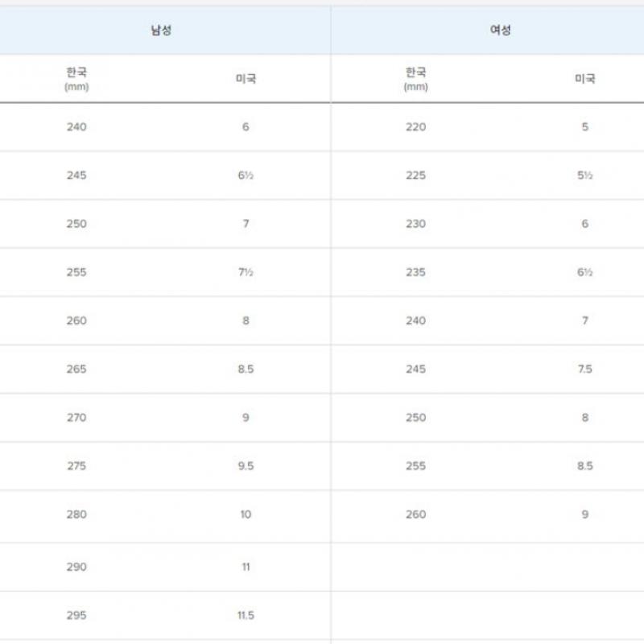The image size is (644, 644).
Task: Choose women's US size 5½ cell
Action: 585,175
